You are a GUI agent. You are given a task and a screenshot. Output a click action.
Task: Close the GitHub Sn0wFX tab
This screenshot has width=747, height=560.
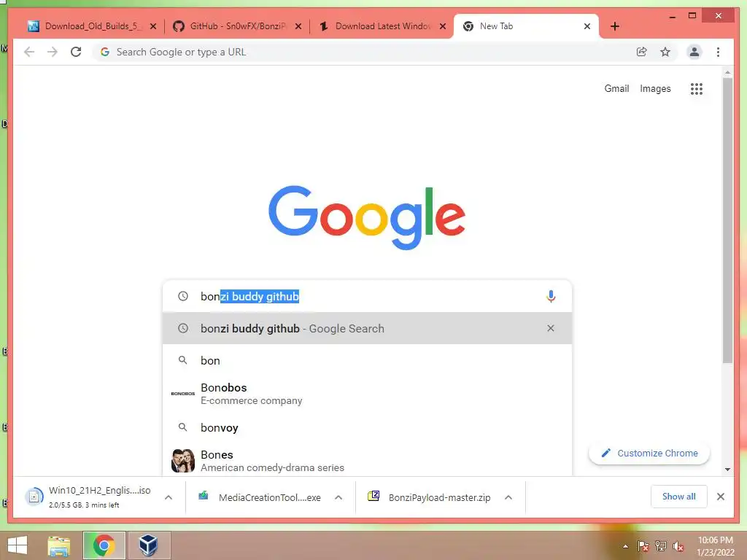point(298,26)
